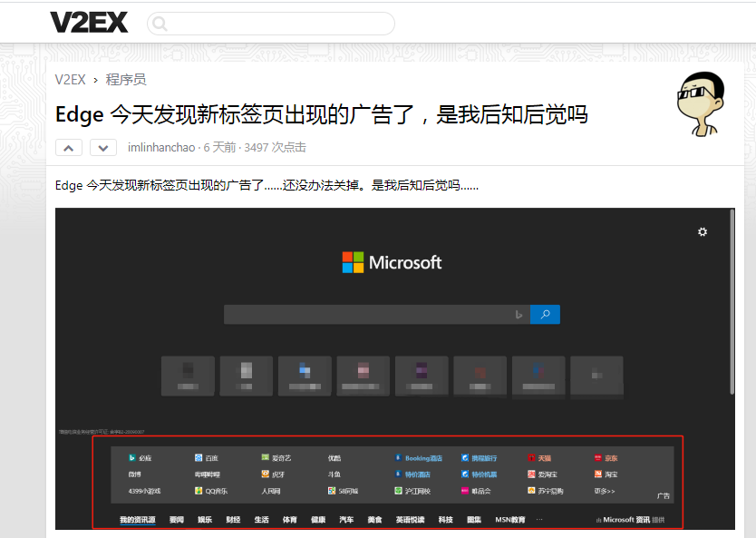Click the 广告 ad label
The height and width of the screenshot is (538, 756).
click(x=664, y=495)
